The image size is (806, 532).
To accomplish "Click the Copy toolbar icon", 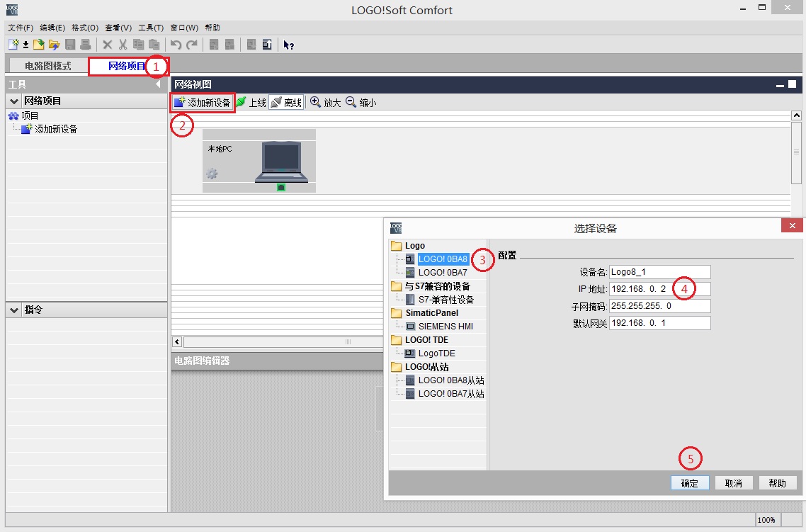I will [138, 45].
